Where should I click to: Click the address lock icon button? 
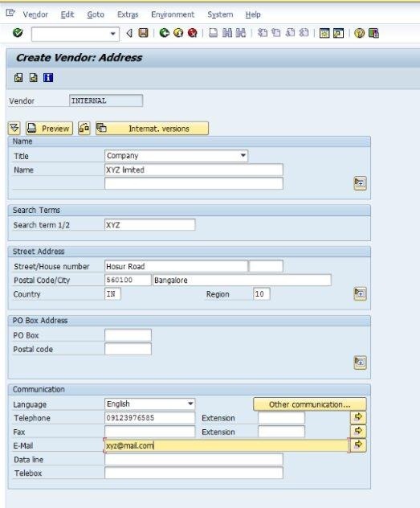click(x=84, y=129)
